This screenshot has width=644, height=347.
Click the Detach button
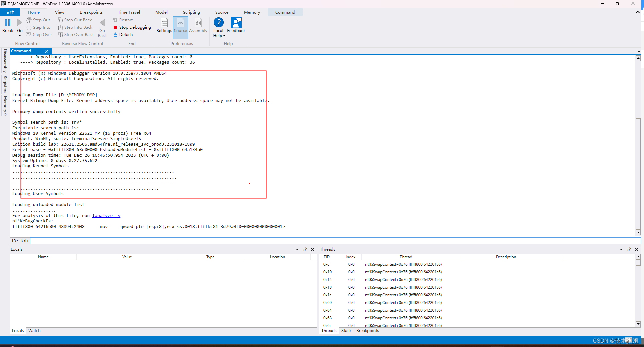(x=123, y=35)
